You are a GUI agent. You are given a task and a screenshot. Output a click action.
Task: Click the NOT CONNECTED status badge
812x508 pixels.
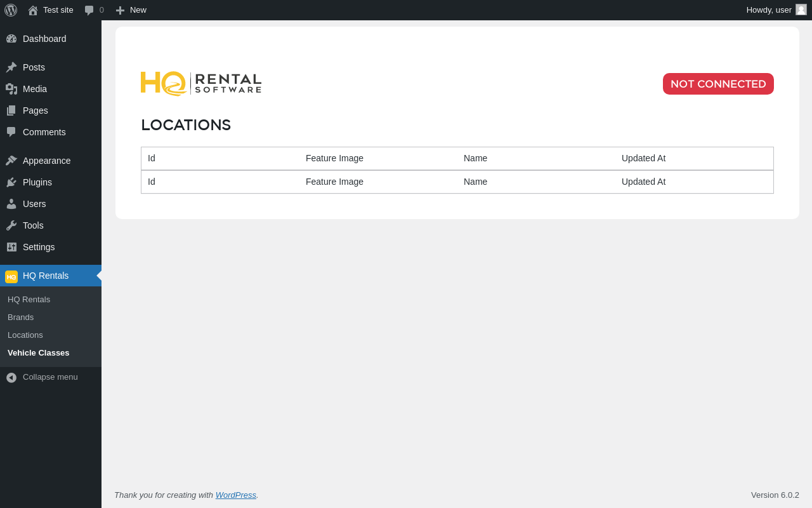click(x=718, y=84)
